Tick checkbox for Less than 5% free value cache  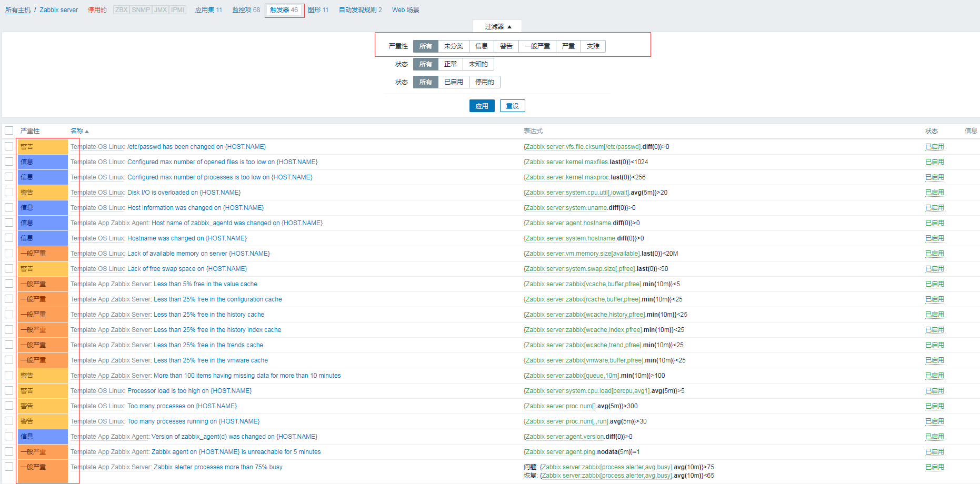pyautogui.click(x=9, y=284)
